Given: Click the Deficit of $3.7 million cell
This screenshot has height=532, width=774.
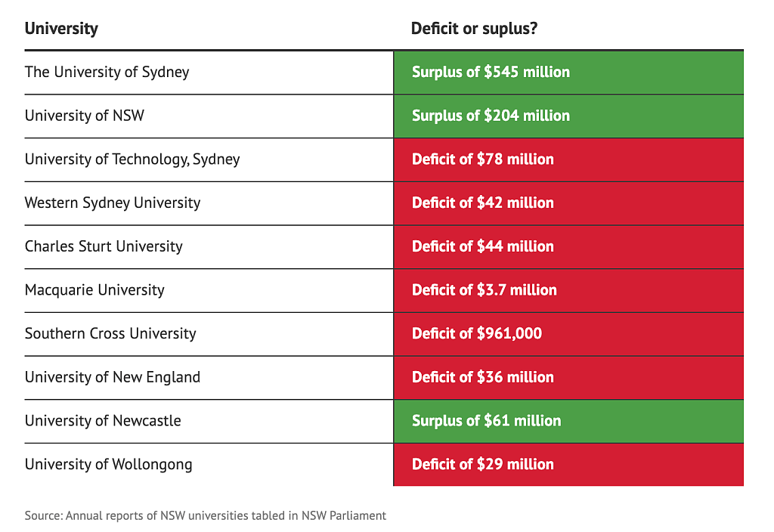Looking at the screenshot, I should [x=568, y=291].
